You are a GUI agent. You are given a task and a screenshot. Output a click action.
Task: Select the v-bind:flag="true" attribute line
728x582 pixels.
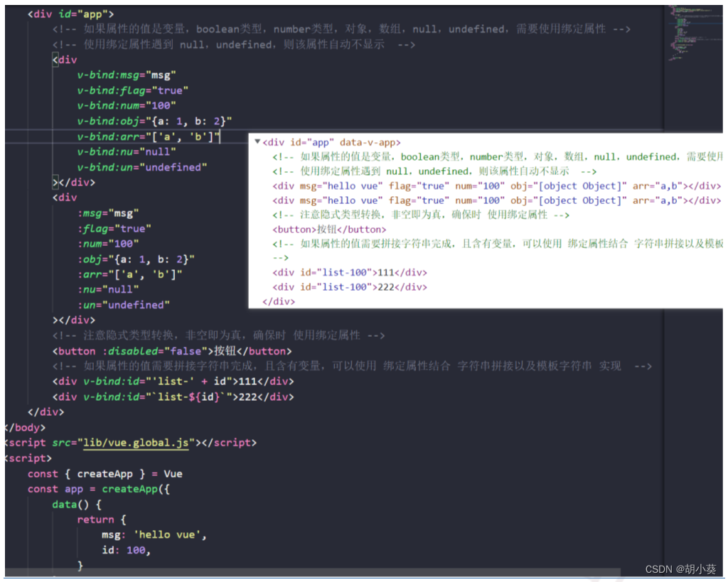coord(132,90)
